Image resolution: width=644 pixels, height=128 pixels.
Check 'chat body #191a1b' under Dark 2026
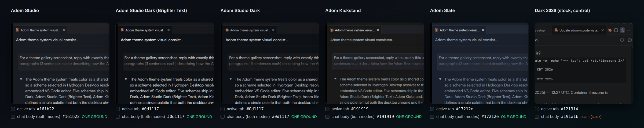[537, 117]
